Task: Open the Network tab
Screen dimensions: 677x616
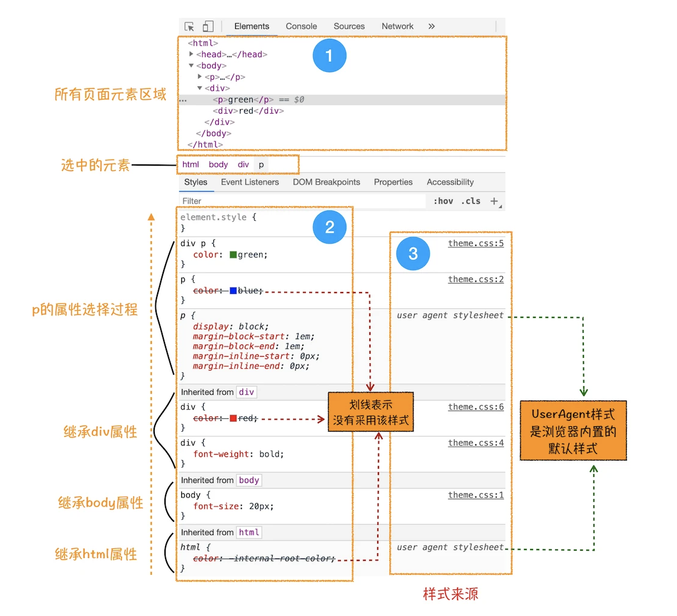Action: coord(397,27)
